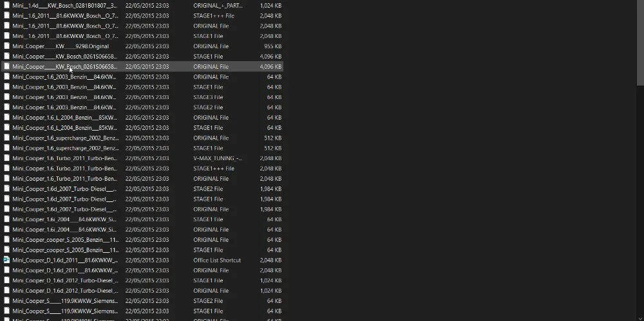644x321 pixels.
Task: Click the file icon of the Mini_Cooper_1.6d_2007 STAGE2 row
Action: 6,188
